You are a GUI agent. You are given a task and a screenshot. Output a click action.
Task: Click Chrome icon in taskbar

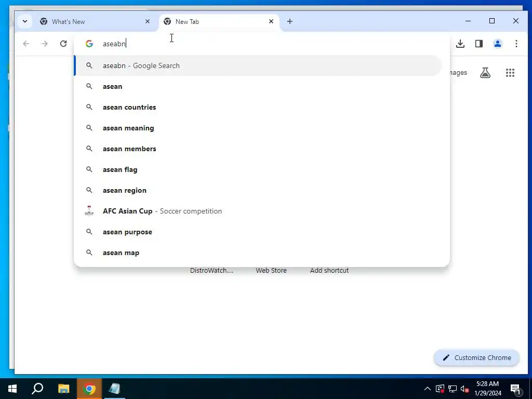coord(89,389)
